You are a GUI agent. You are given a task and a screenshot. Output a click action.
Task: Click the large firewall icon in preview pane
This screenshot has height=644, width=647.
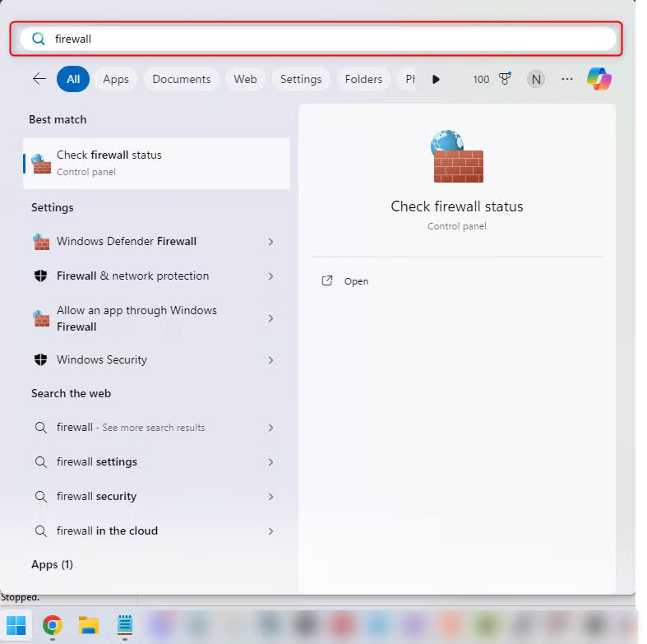click(457, 156)
